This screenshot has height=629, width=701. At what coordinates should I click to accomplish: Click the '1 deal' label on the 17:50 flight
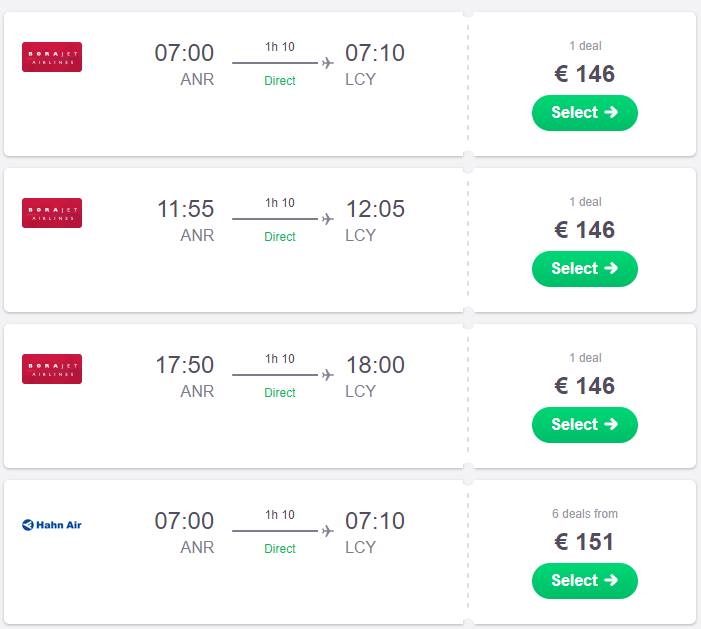(585, 358)
